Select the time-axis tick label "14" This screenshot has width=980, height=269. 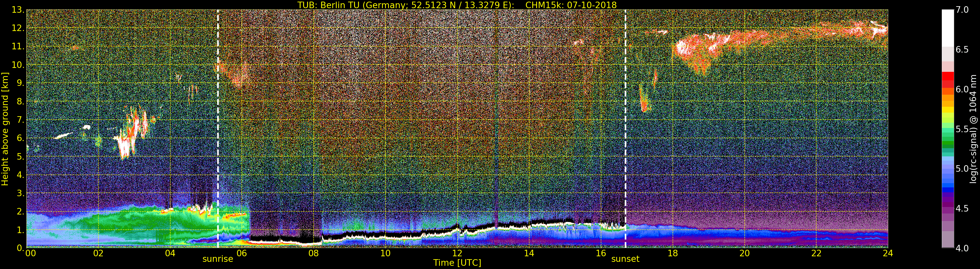coord(529,253)
